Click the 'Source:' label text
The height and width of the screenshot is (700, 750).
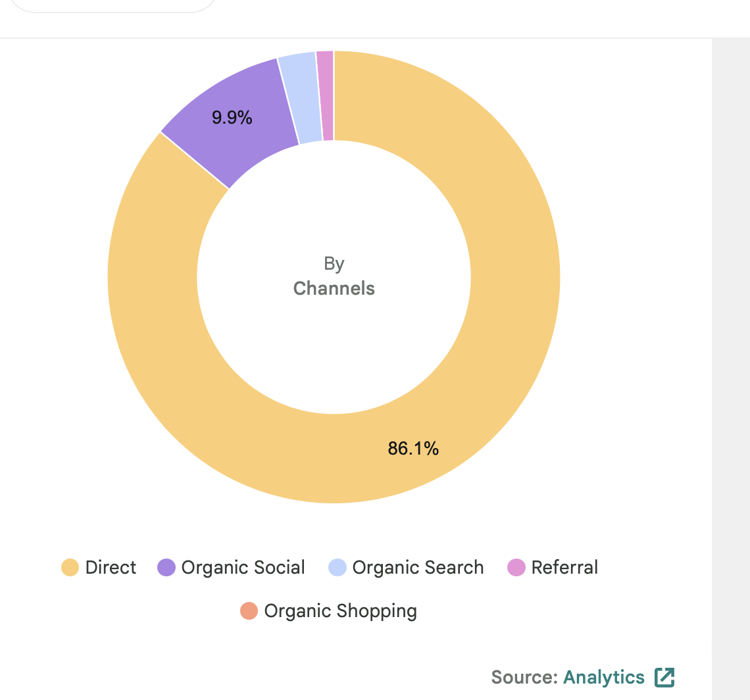(x=524, y=677)
